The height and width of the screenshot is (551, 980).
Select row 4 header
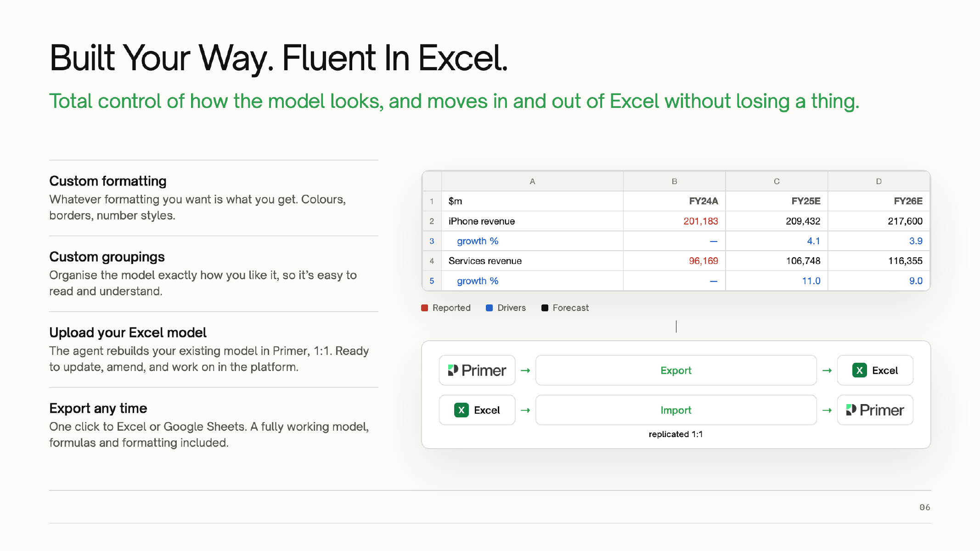[432, 261]
